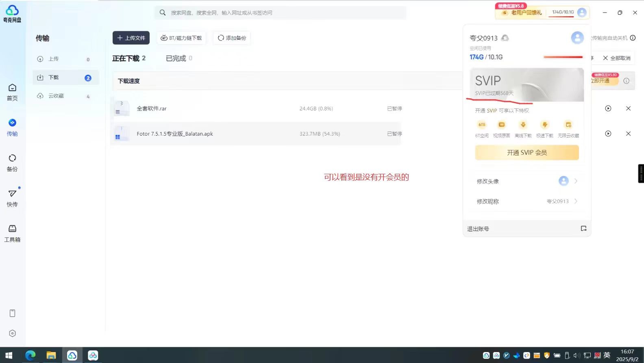Cancel the 全套软件.rar download
Image resolution: width=644 pixels, height=363 pixels.
point(628,108)
